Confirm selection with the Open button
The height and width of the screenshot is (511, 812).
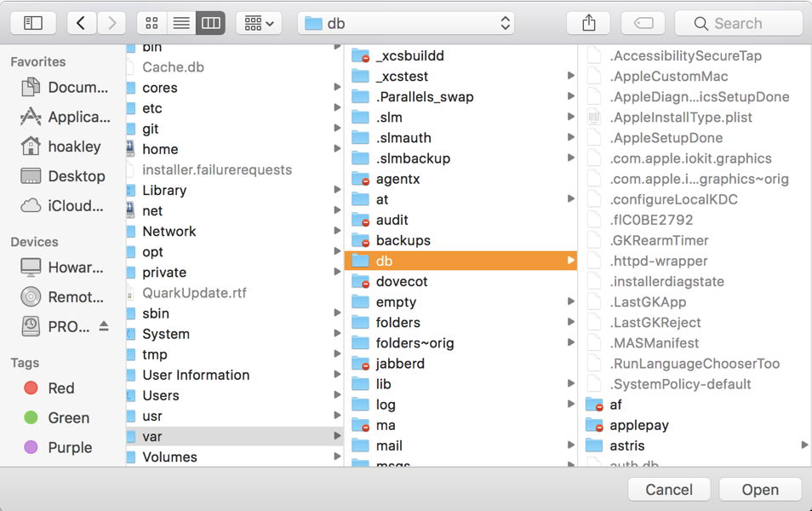point(759,490)
